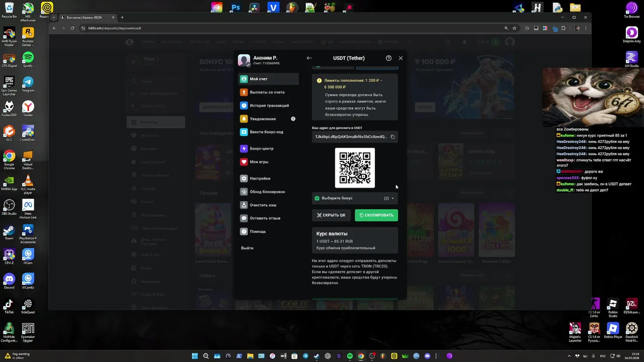Image resolution: width=644 pixels, height=362 pixels.
Task: Go back with the arrow in USDT panel
Action: pos(309,58)
